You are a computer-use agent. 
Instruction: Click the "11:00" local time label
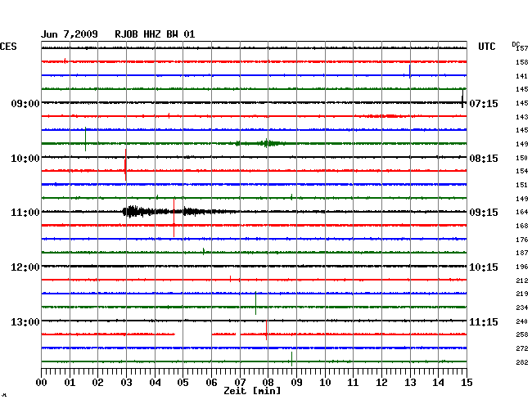click(25, 213)
